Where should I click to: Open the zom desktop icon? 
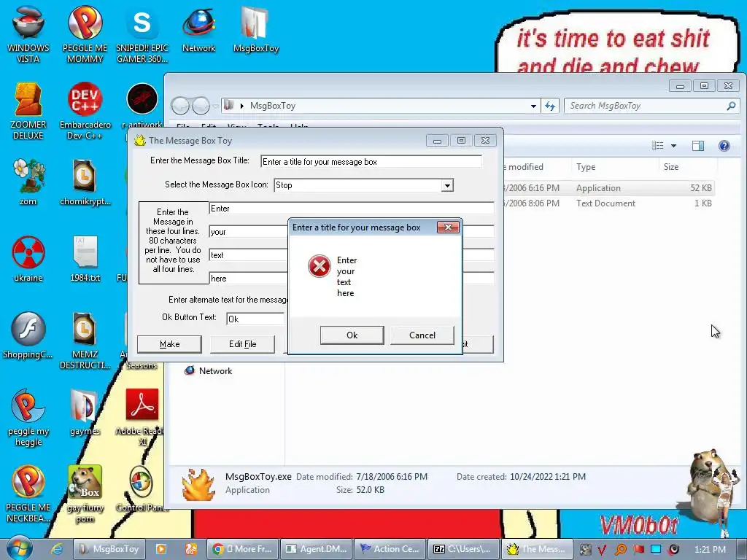click(28, 182)
